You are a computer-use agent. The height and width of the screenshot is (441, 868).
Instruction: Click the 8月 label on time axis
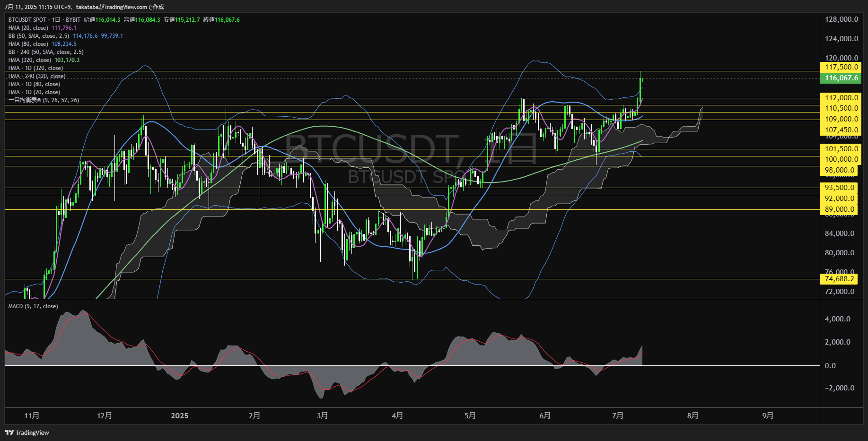[693, 415]
